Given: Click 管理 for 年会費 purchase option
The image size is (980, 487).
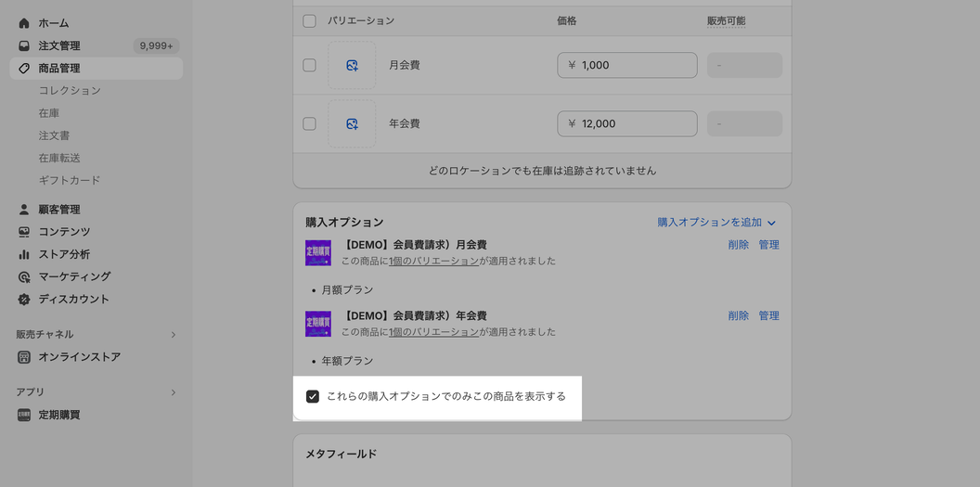Looking at the screenshot, I should pyautogui.click(x=768, y=315).
